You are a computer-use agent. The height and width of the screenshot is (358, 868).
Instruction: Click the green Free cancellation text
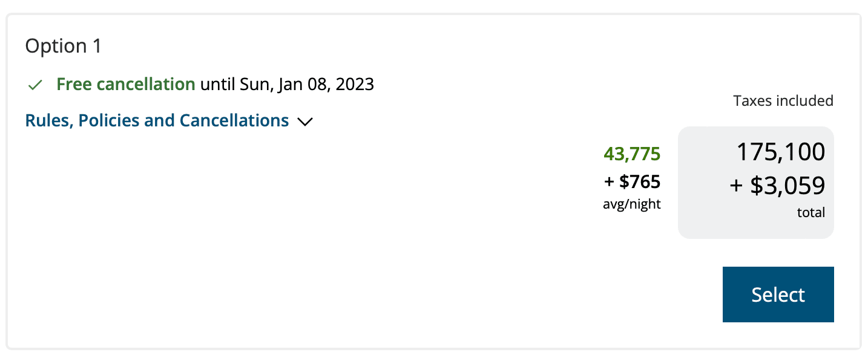click(126, 84)
